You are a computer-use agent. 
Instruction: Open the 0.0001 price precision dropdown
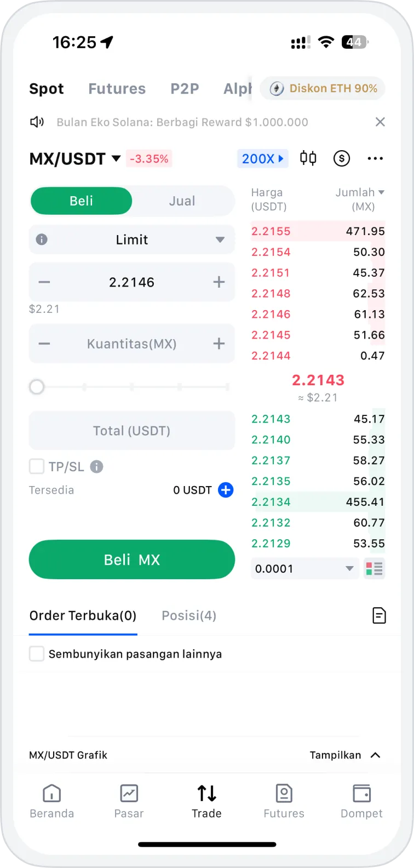304,568
